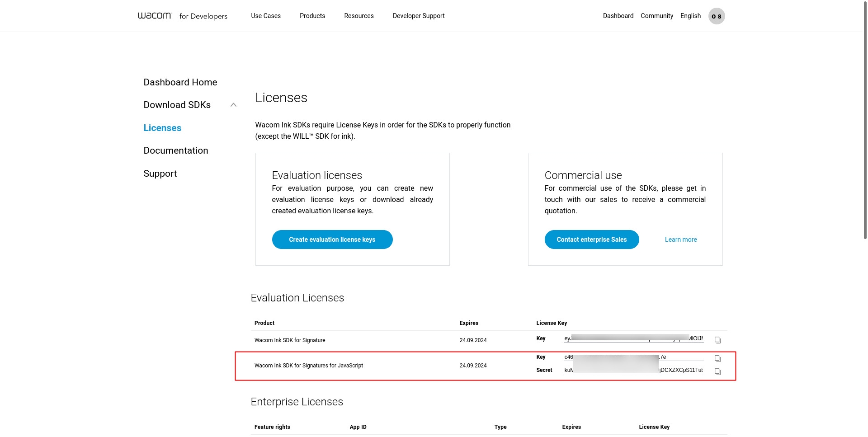Open the English language selector
Image resolution: width=868 pixels, height=437 pixels.
point(690,16)
